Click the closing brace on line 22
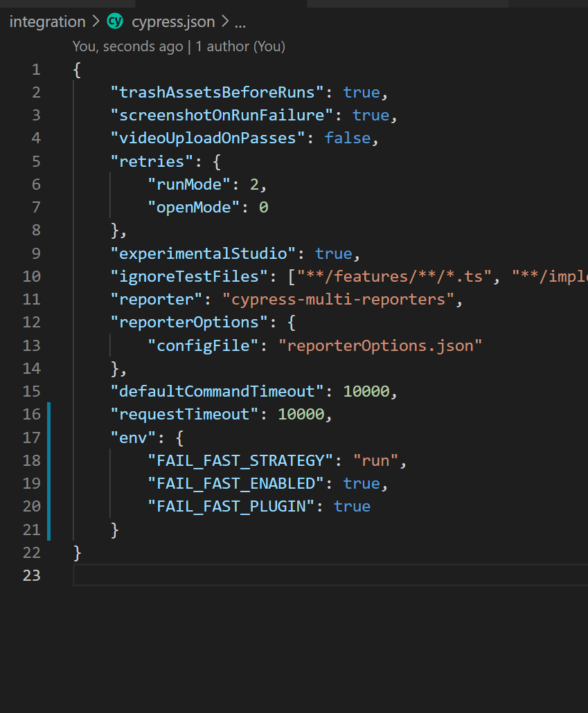This screenshot has width=588, height=713. (x=77, y=552)
